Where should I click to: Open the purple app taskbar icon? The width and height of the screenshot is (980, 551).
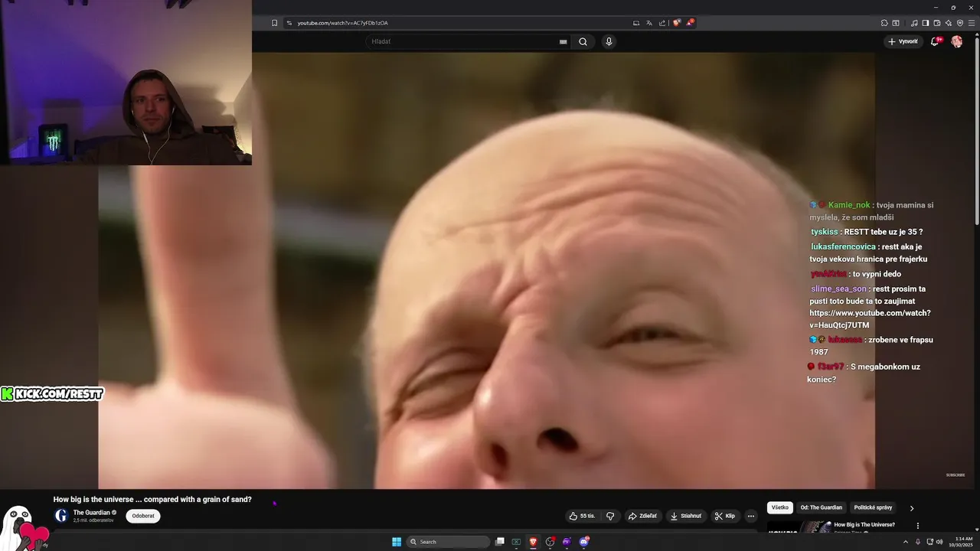click(x=567, y=542)
